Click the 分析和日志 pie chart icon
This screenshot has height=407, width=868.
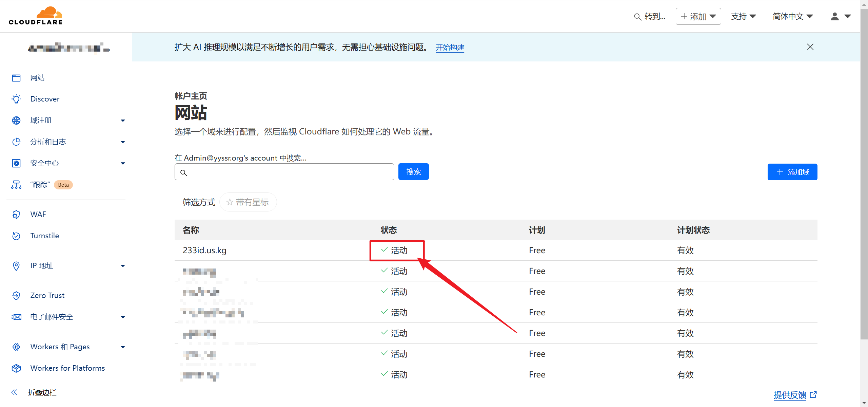coord(16,142)
